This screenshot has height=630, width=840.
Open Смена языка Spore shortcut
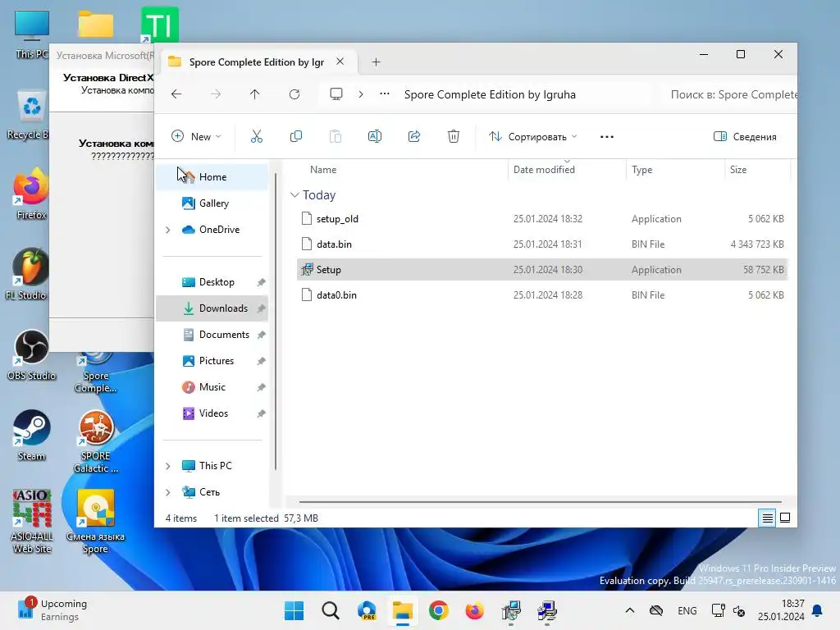[95, 521]
